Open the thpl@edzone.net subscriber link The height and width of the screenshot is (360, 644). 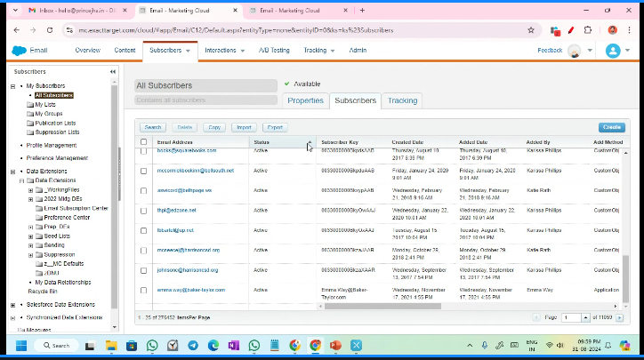177,210
